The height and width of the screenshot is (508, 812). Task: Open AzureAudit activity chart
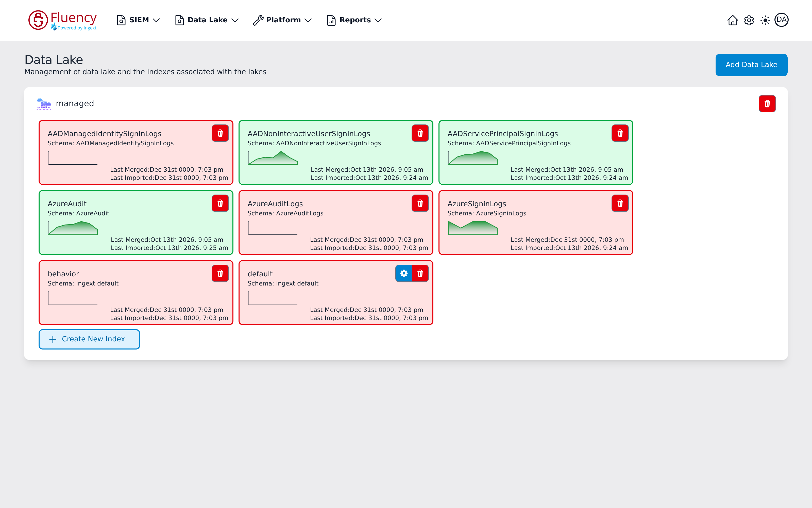click(73, 228)
